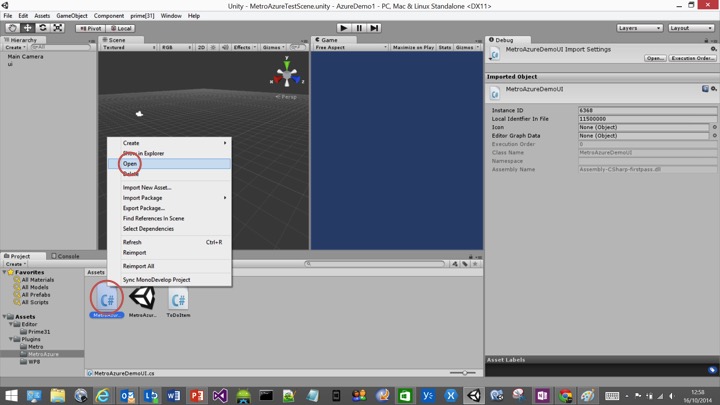Open the Component menu
The image size is (720, 405).
tap(109, 16)
